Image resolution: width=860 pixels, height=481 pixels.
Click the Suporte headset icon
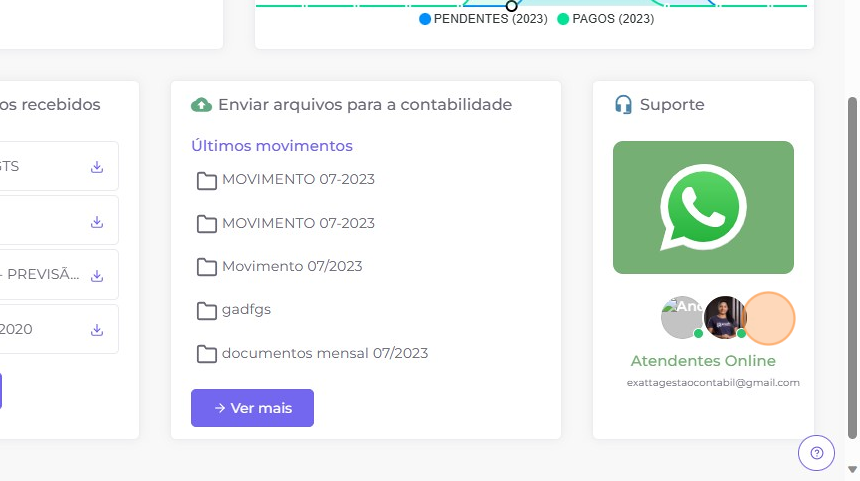click(x=623, y=104)
